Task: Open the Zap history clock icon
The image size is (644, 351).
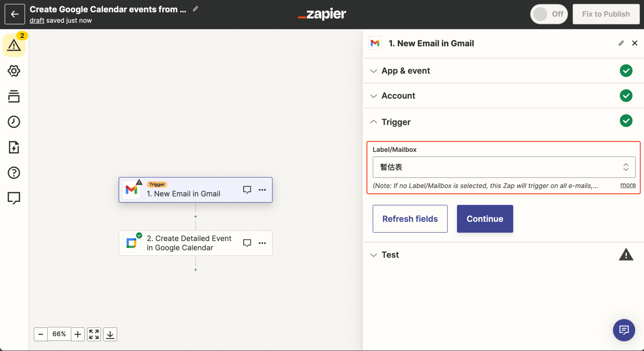Action: click(14, 122)
